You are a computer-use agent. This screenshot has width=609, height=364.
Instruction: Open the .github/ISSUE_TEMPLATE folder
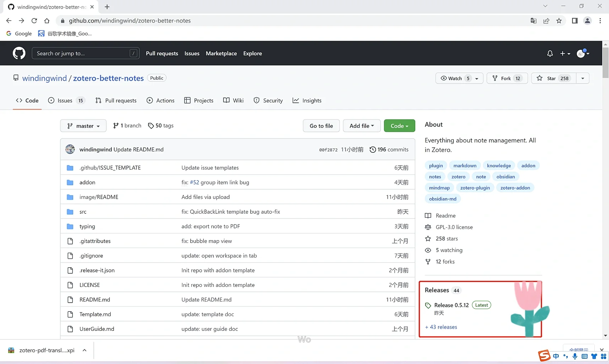pos(110,168)
